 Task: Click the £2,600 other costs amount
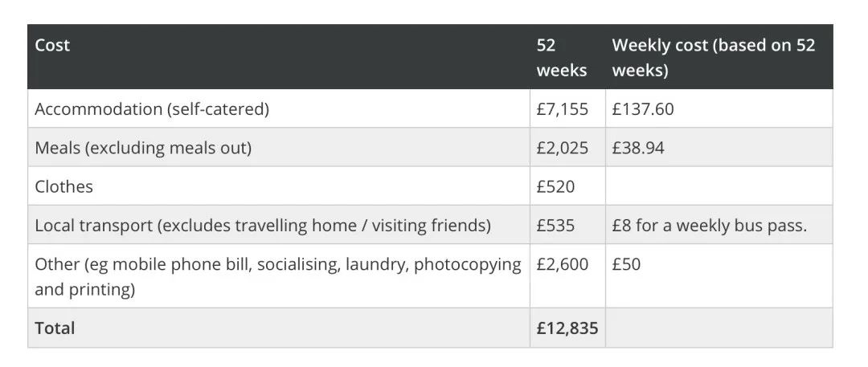[562, 264]
